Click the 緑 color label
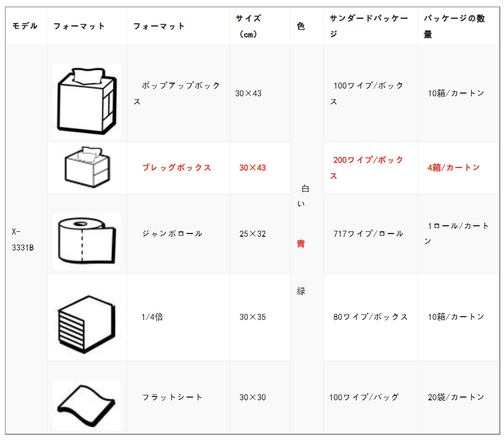 (x=301, y=291)
